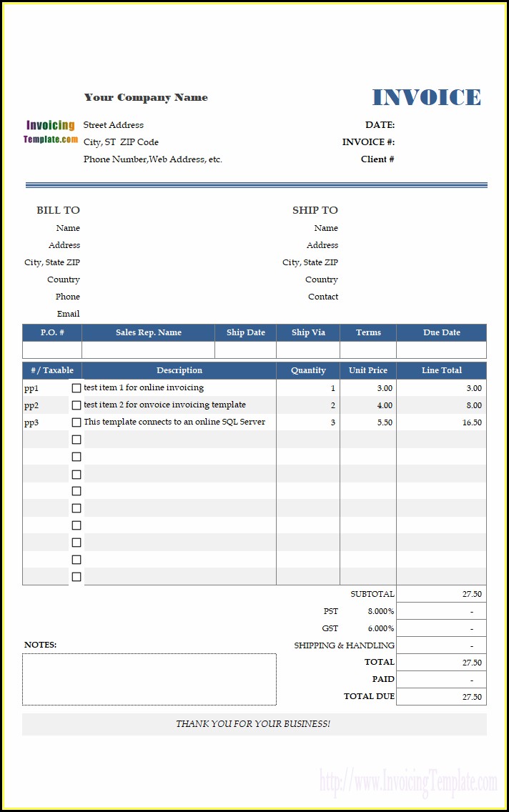Check the taxable box for item pp1
The image size is (509, 812).
tap(76, 388)
